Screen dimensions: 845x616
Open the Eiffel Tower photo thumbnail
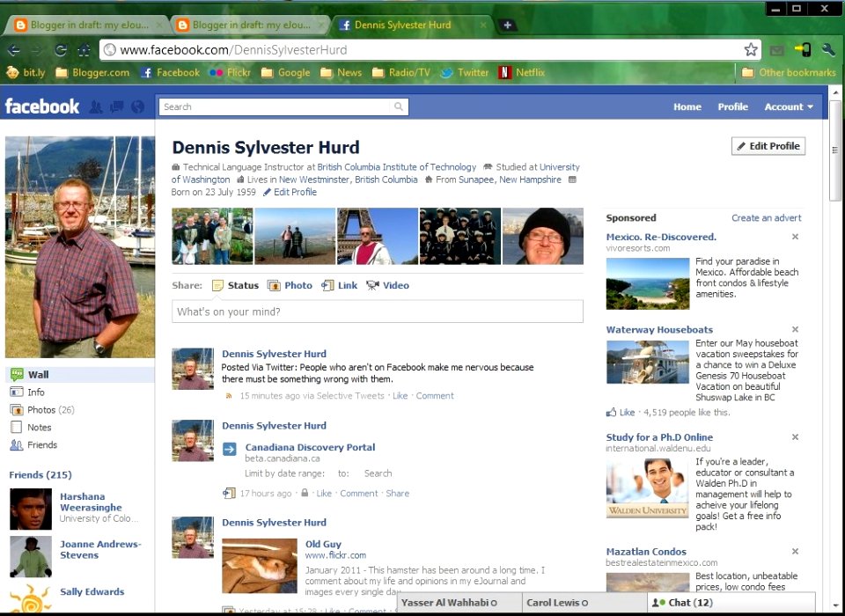click(378, 236)
